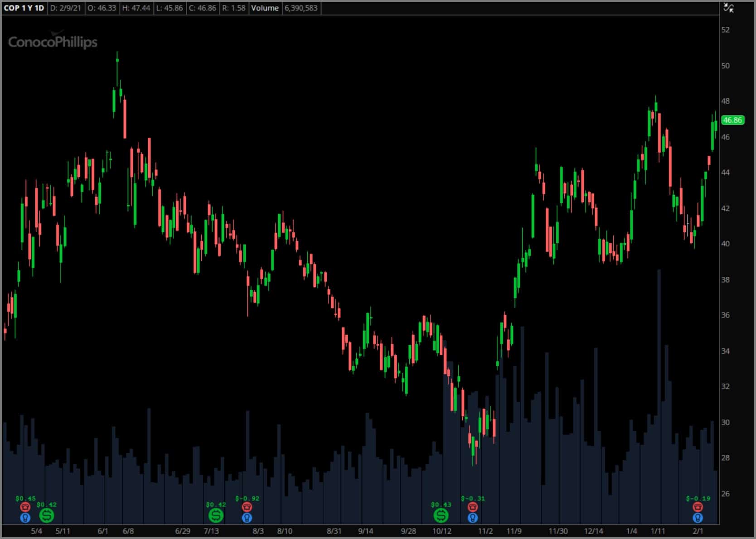Click the R: 1.58 range value
The width and height of the screenshot is (756, 539).
point(233,8)
